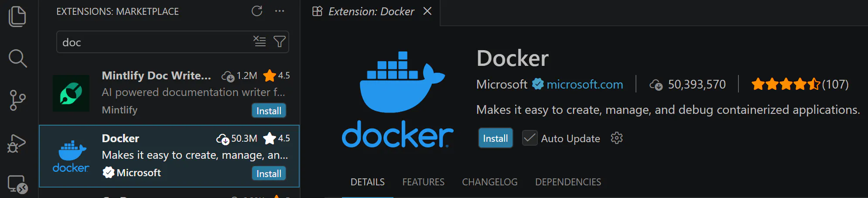The width and height of the screenshot is (868, 198).
Task: Click Mintlify 1.2M download count
Action: (239, 76)
